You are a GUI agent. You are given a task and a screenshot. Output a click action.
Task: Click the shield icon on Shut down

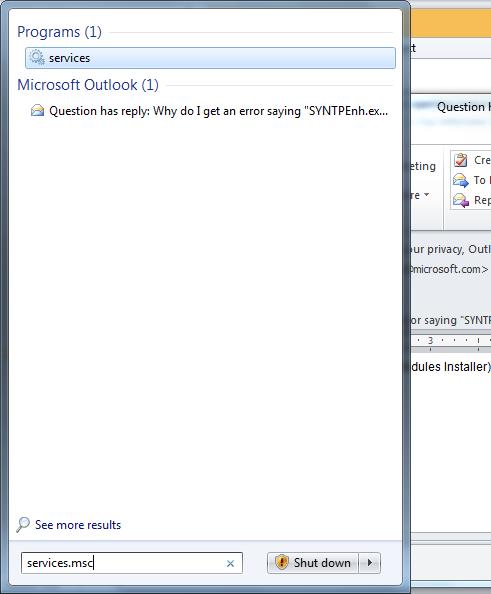(282, 562)
